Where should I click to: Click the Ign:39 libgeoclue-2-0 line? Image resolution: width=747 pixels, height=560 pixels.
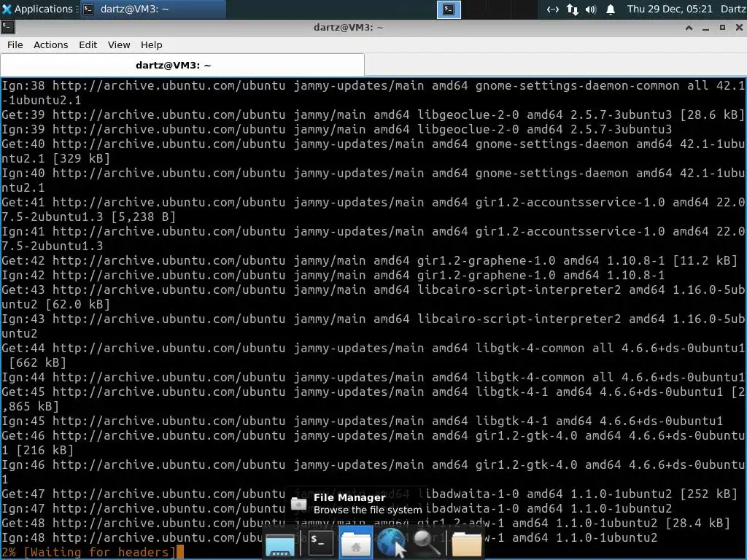336,130
